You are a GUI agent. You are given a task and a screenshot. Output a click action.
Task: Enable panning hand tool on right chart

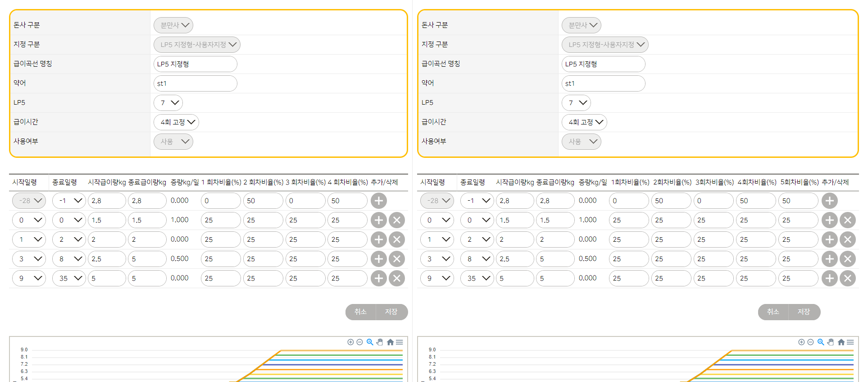tap(831, 342)
